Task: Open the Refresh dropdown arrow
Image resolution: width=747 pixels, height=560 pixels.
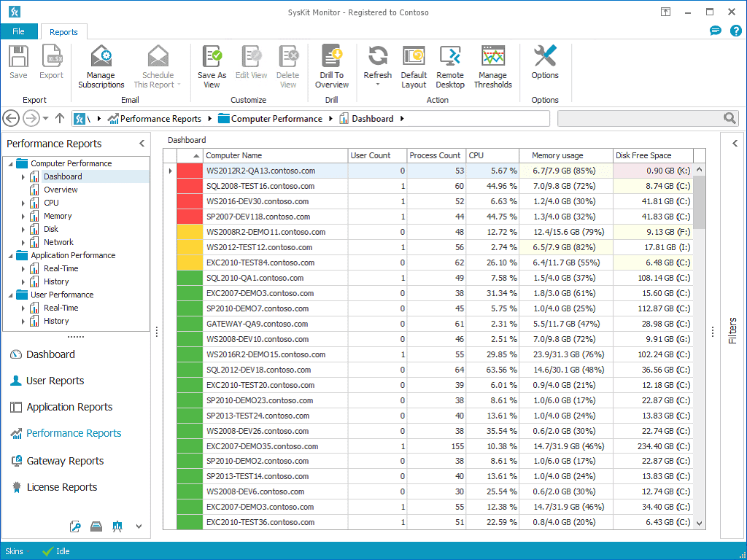Action: (x=377, y=84)
